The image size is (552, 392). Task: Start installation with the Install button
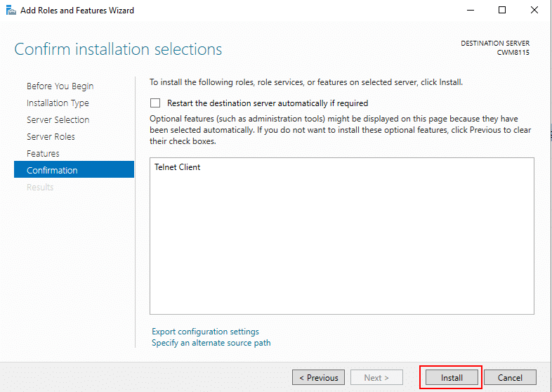pos(452,377)
